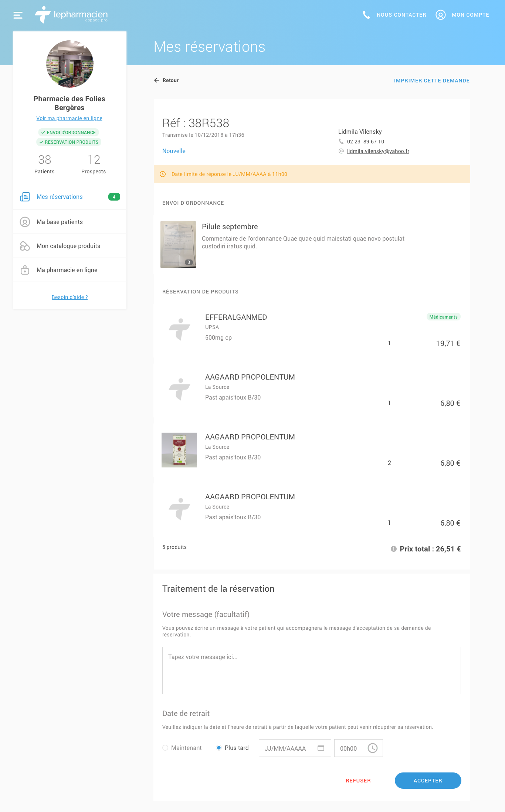Select the Plus tard radio button

click(219, 748)
